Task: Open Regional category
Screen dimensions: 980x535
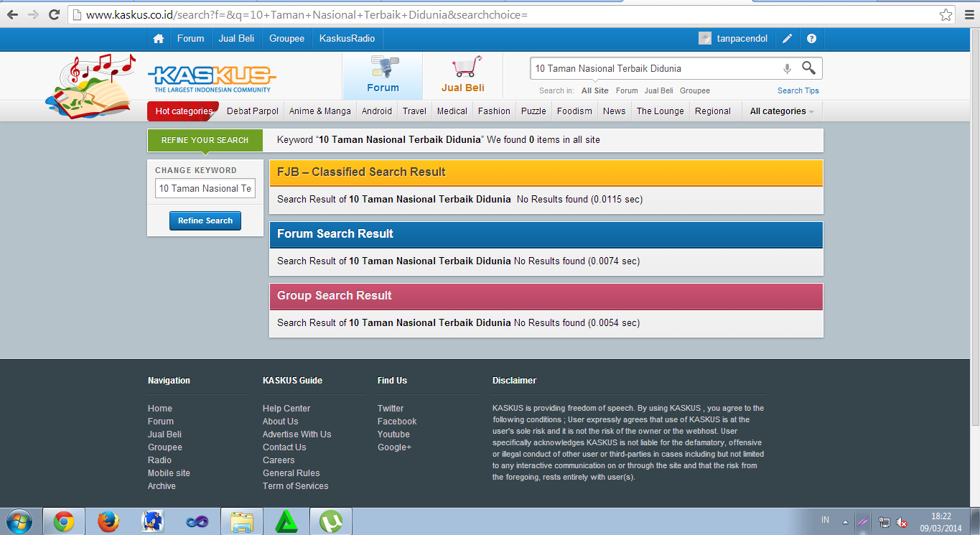Action: [713, 111]
